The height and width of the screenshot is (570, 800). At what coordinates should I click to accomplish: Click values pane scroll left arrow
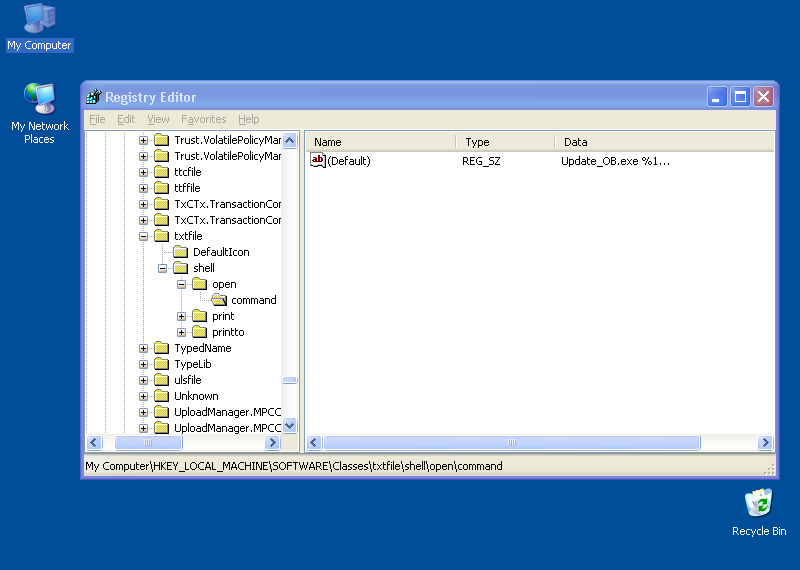click(314, 442)
